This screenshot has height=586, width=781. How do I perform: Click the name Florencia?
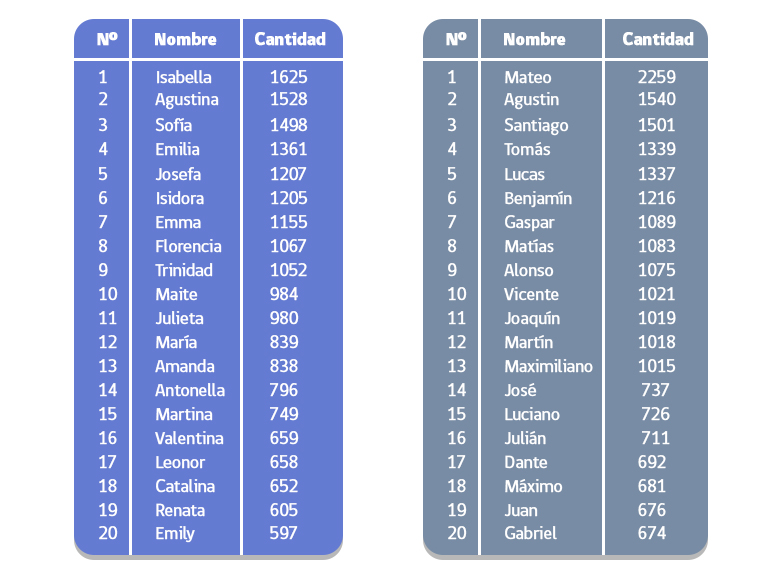point(188,246)
